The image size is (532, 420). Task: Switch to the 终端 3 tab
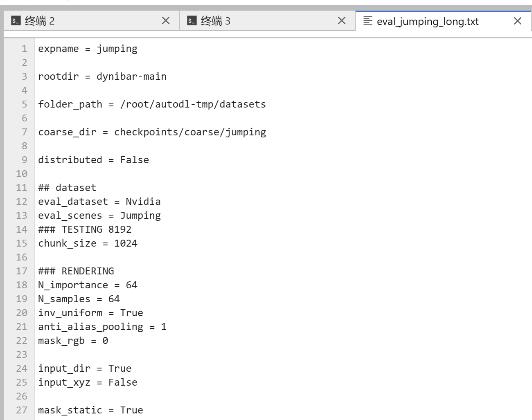[246, 21]
